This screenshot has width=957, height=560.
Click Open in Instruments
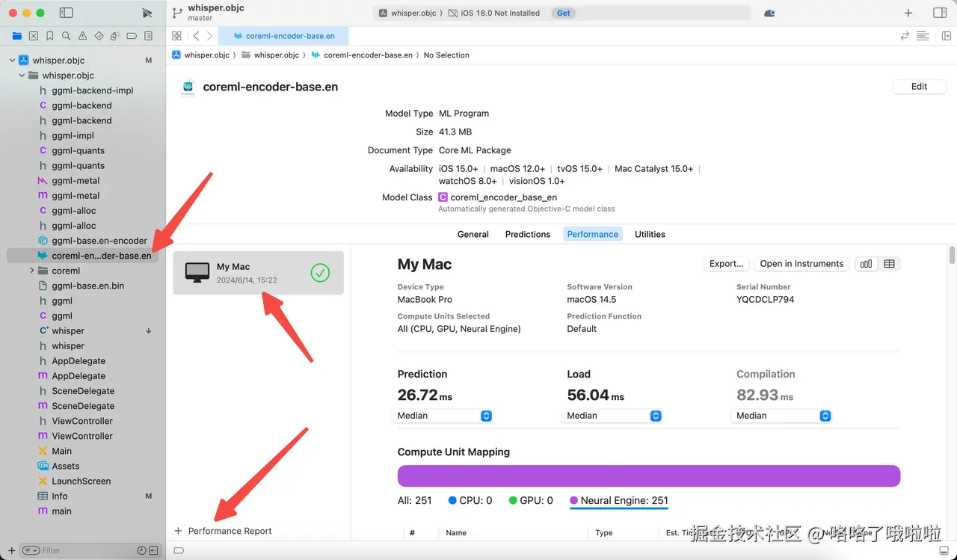(x=801, y=264)
